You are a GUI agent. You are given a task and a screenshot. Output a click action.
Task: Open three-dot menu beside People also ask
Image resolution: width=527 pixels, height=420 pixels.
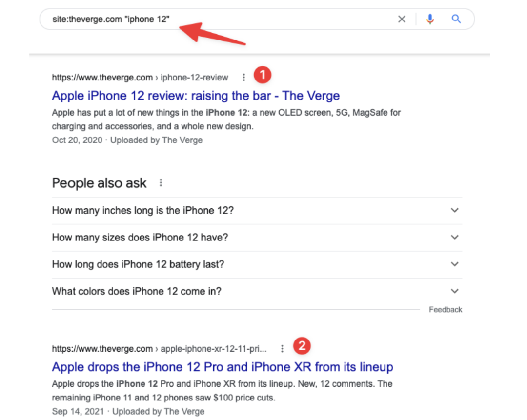tap(161, 183)
